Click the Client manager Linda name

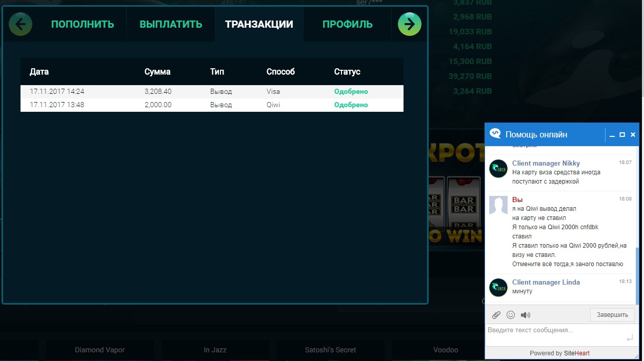(x=546, y=282)
